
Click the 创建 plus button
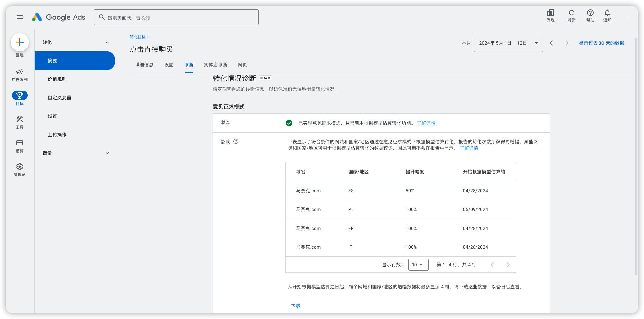pyautogui.click(x=20, y=43)
